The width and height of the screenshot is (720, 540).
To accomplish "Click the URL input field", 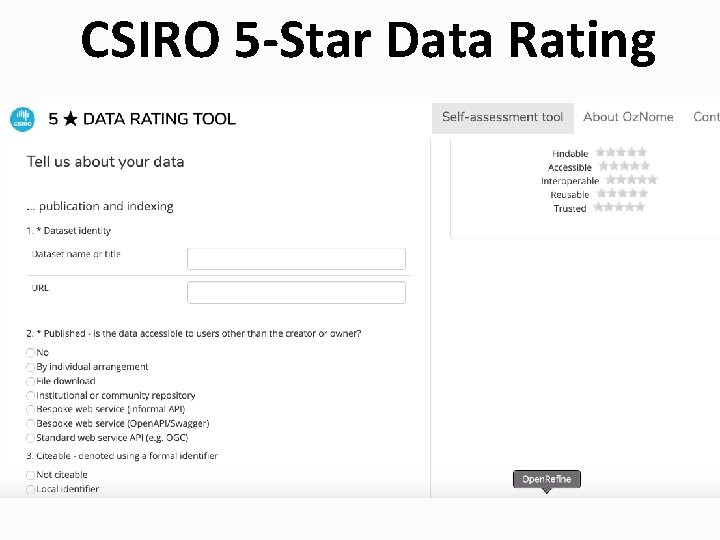I will (x=296, y=292).
